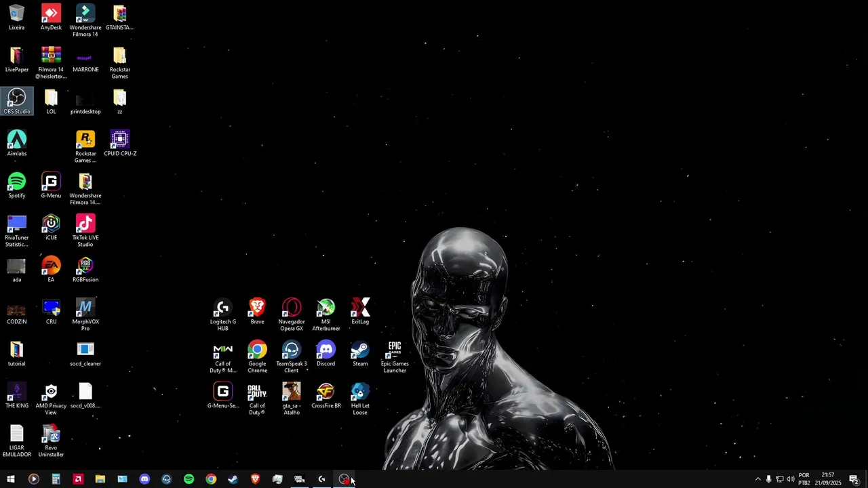This screenshot has height=488, width=868.
Task: Select the Revo Uninstaller shortcut
Action: [x=51, y=441]
